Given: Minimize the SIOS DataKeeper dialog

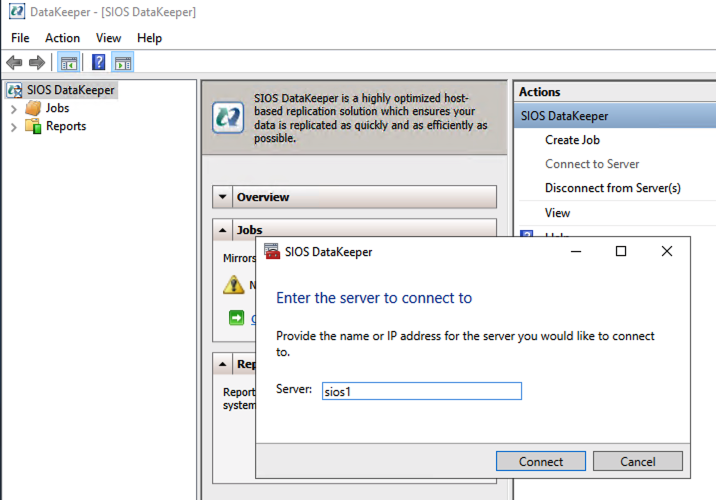Looking at the screenshot, I should click(576, 251).
